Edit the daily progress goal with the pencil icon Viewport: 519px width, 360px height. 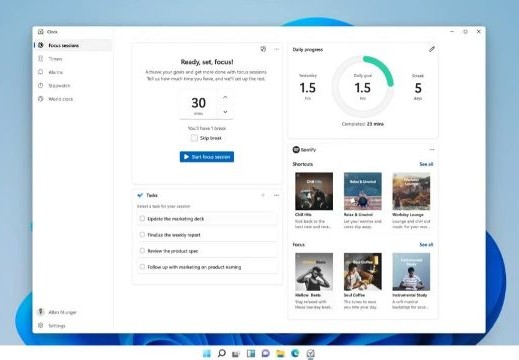(x=432, y=49)
